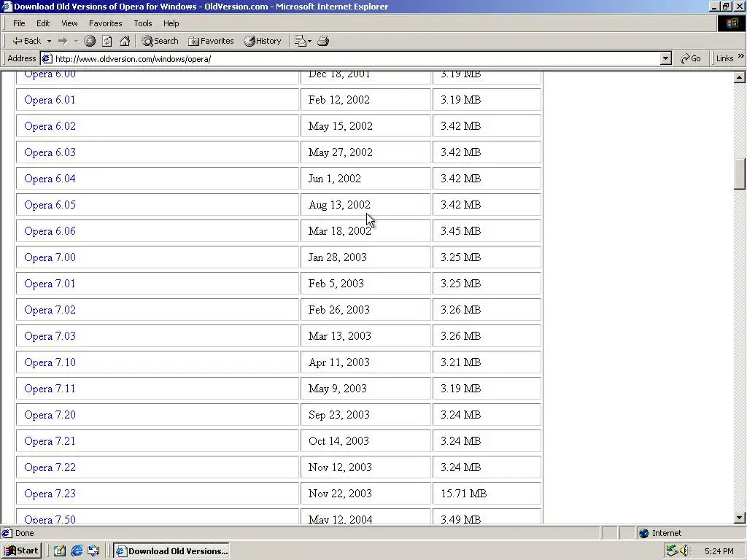Click the IE icon in the title bar

point(7,6)
